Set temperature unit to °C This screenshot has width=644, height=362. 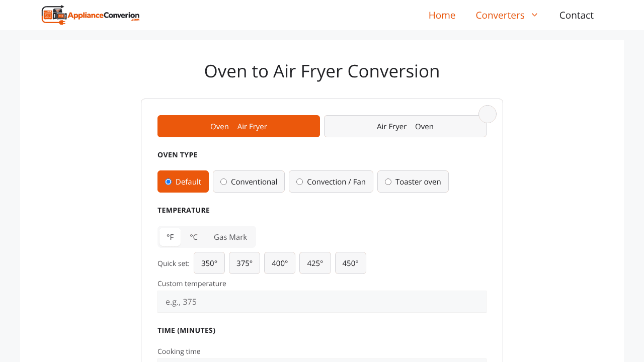pos(194,237)
